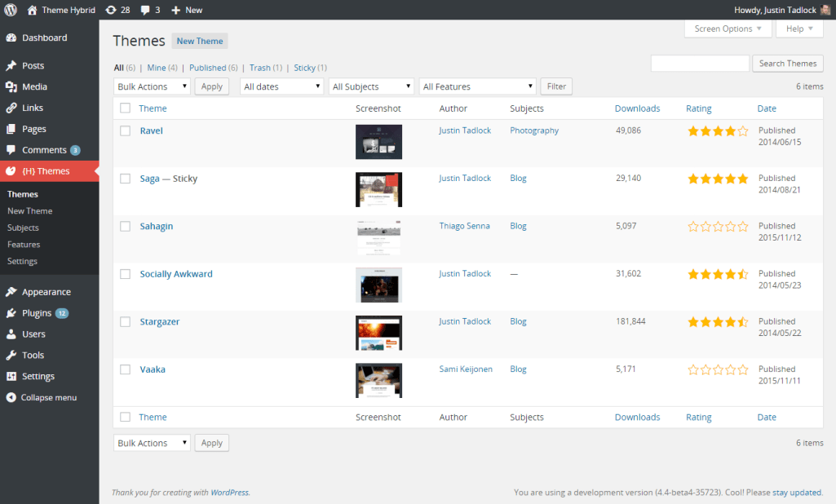Click Justin Tadlock's avatar in admin bar

pos(825,10)
